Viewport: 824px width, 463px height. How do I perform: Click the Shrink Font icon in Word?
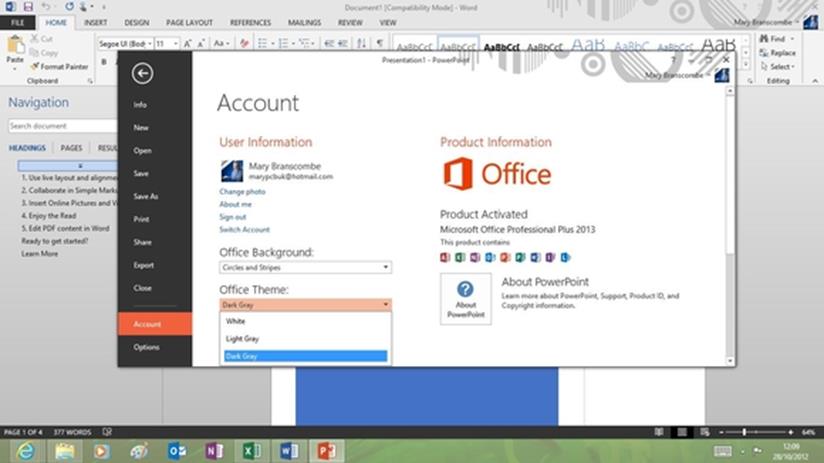click(201, 44)
